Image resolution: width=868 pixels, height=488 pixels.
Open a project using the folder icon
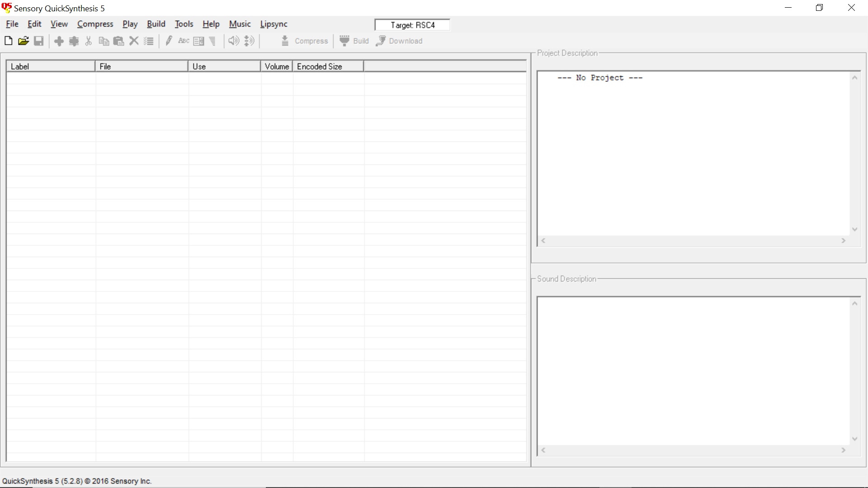tap(24, 41)
